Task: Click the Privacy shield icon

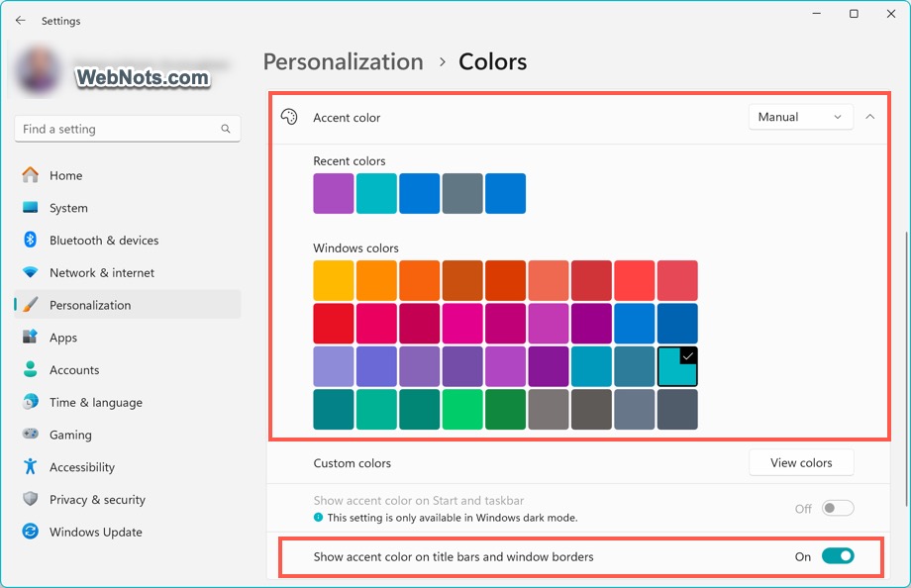Action: point(31,499)
